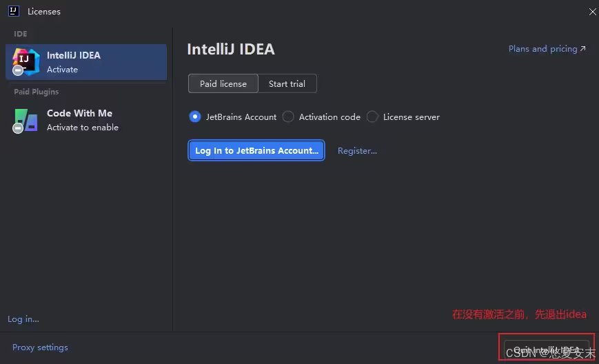
Task: Close the Licenses dialog
Action: coord(592,12)
